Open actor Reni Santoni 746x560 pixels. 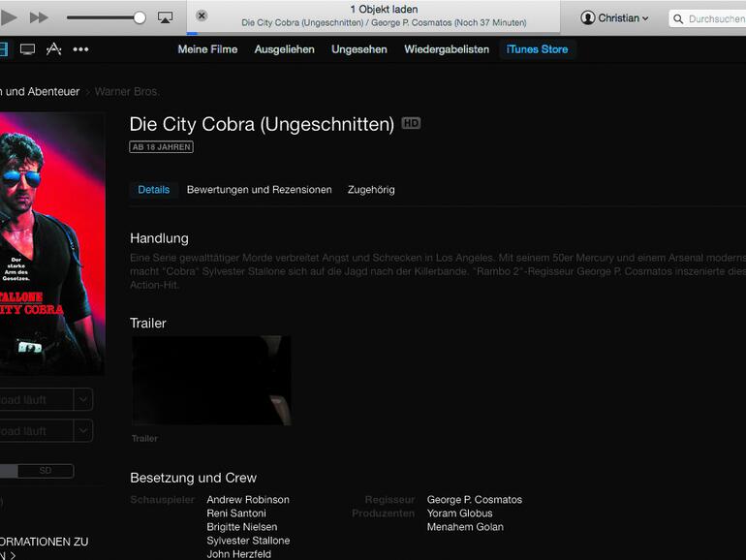coord(236,513)
